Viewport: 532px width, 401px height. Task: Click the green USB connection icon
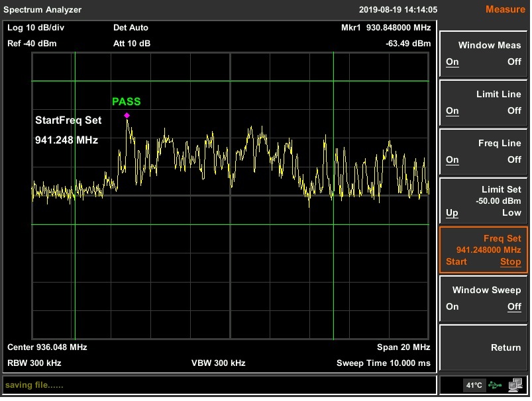[x=495, y=385]
